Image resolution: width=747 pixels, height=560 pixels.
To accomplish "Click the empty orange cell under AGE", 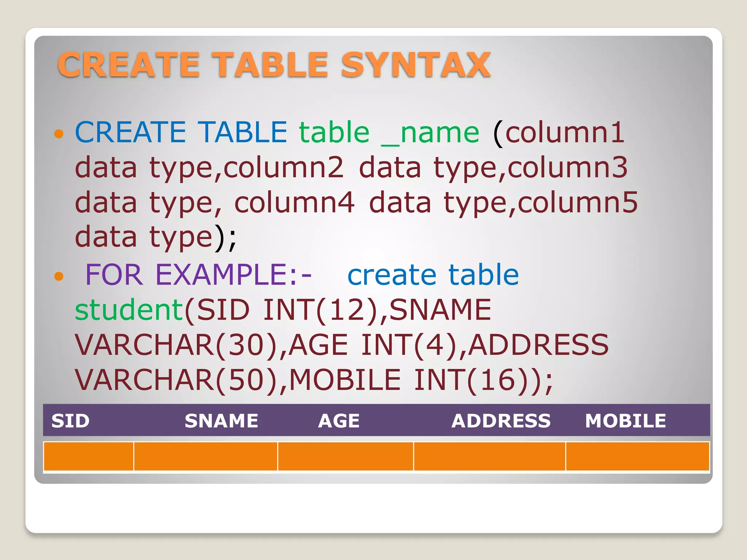I will click(x=346, y=456).
